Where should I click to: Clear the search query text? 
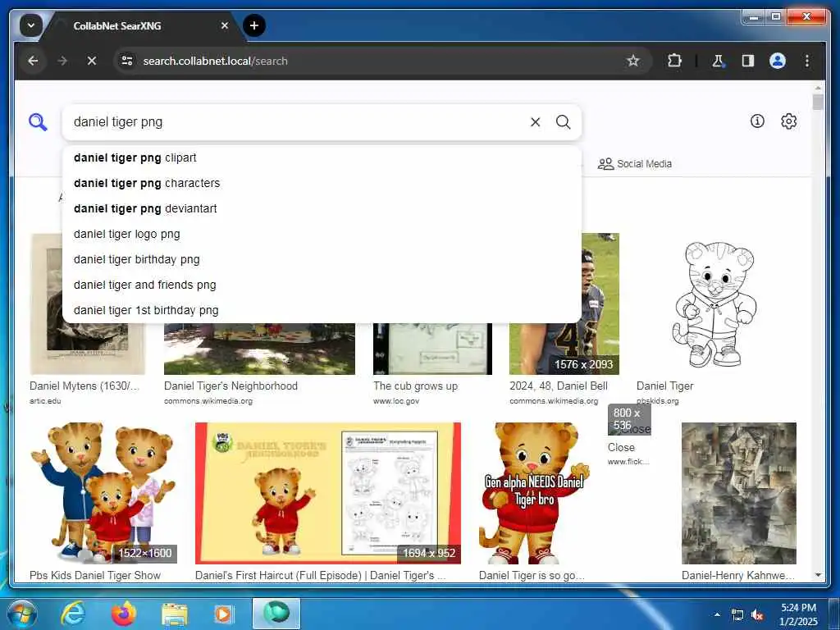coord(535,122)
